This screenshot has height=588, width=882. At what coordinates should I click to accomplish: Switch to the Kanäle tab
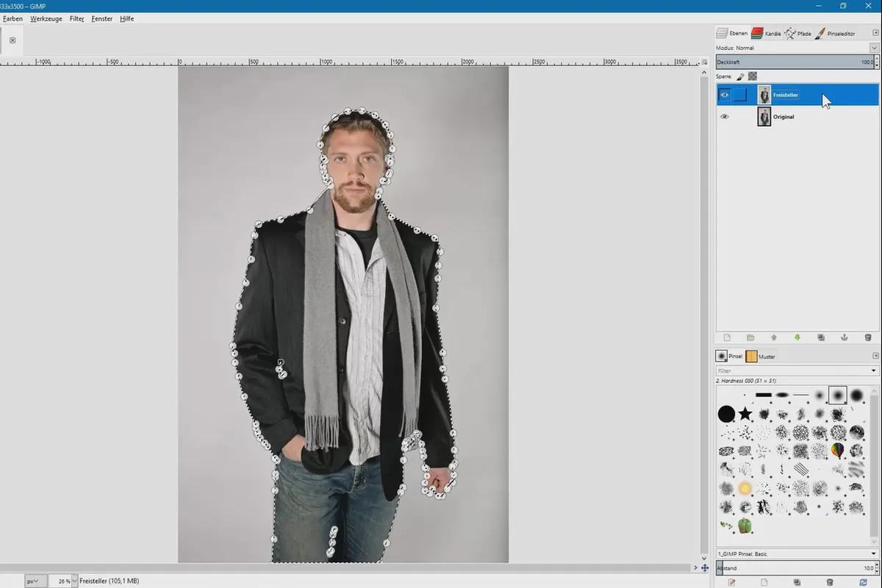(x=767, y=33)
